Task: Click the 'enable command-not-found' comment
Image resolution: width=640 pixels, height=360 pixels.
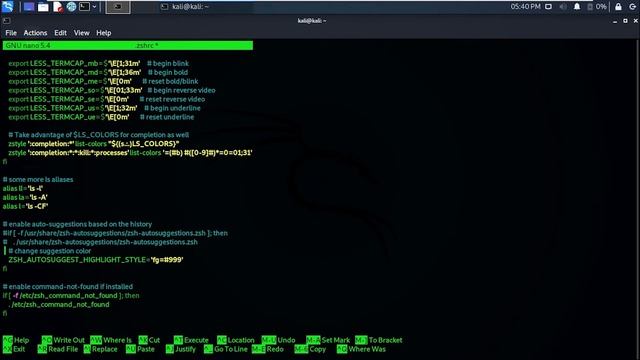Action: pos(67,287)
